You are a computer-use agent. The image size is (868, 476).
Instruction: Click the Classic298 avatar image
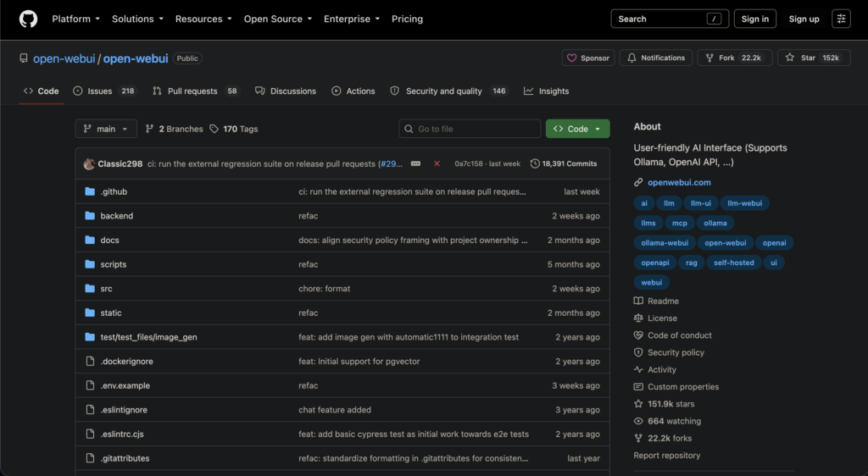coord(89,163)
